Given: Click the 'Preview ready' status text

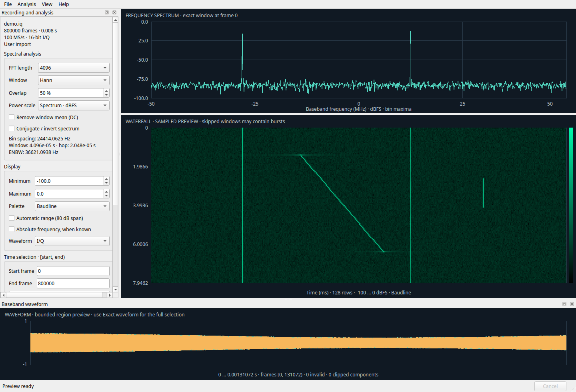Looking at the screenshot, I should [x=18, y=386].
